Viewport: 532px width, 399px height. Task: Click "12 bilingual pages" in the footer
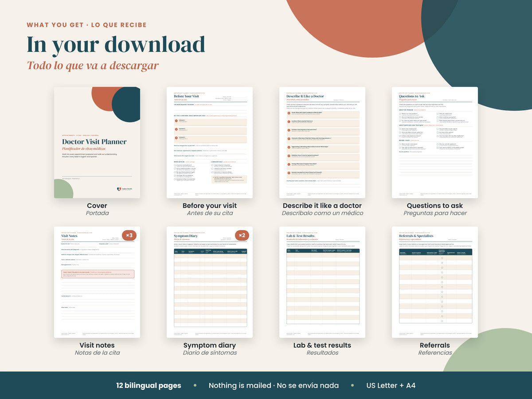click(149, 386)
